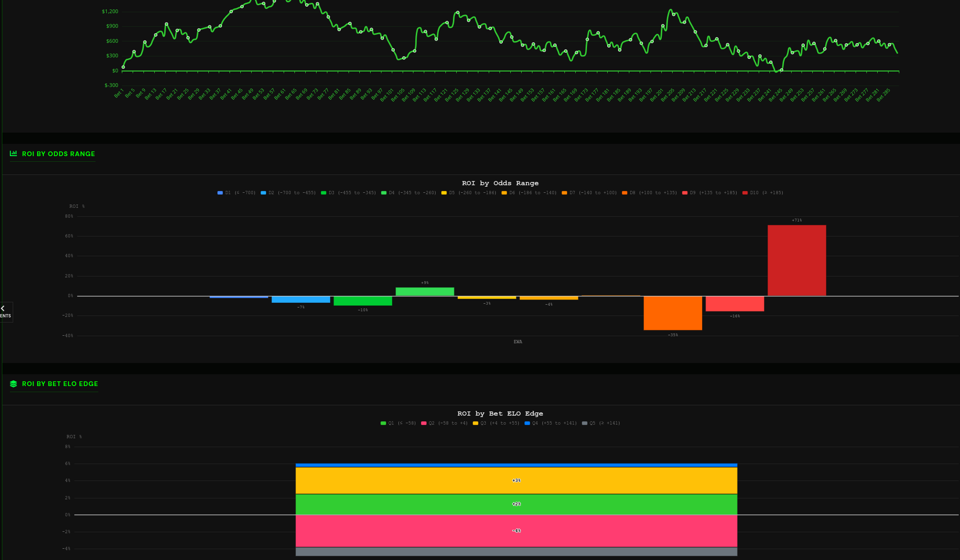The height and width of the screenshot is (560, 960).
Task: Click the $-300 y-axis label
Action: [111, 85]
